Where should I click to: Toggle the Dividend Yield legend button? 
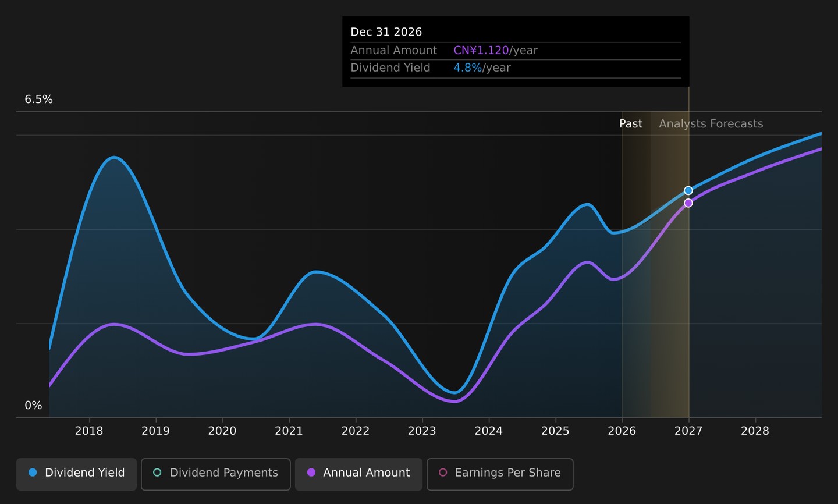(x=76, y=474)
